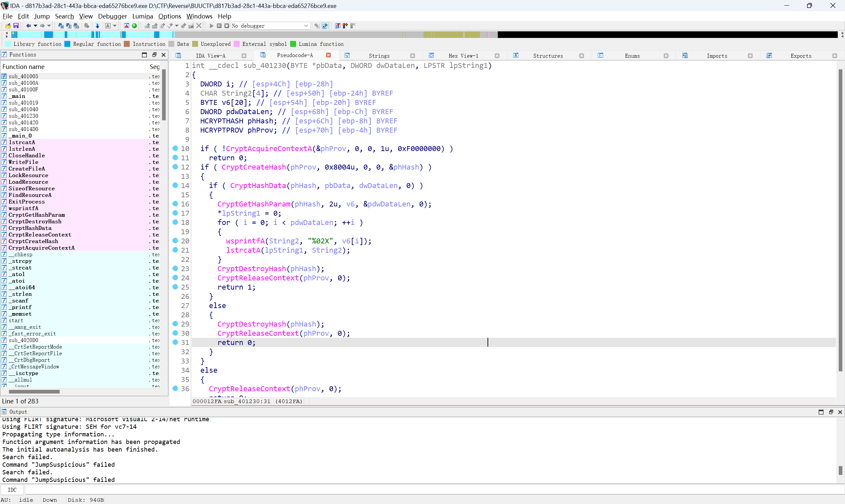Open the Options menu
Screen dimensions: 845x504
coord(170,16)
